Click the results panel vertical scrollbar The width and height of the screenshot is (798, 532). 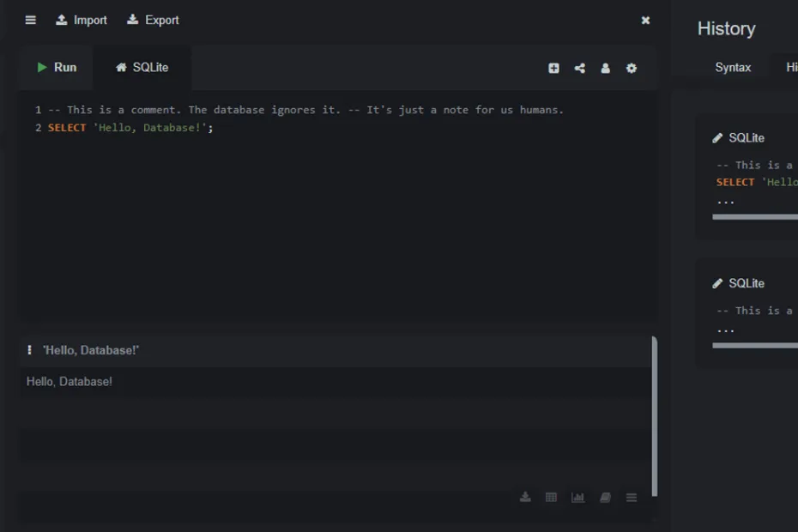655,416
